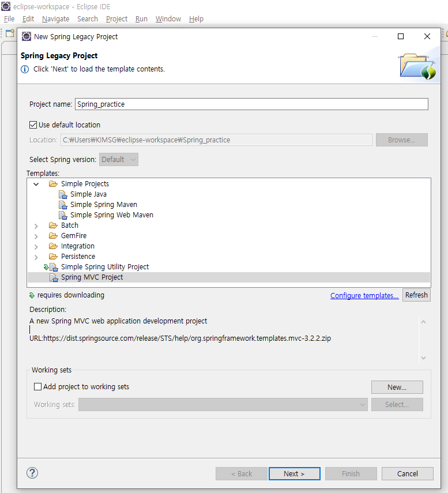Screen dimensions: 448x493
Task: Click the Persistence folder icon
Action: [x=53, y=256]
